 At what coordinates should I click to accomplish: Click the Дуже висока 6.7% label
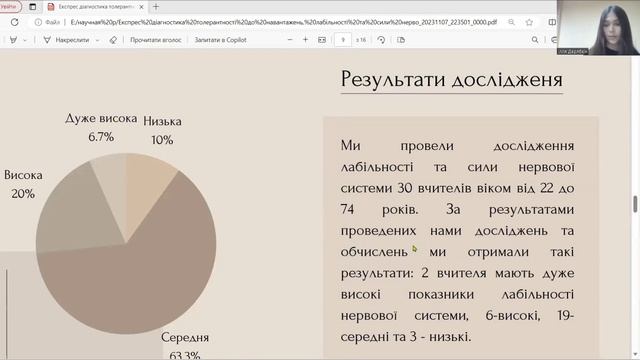[101, 127]
